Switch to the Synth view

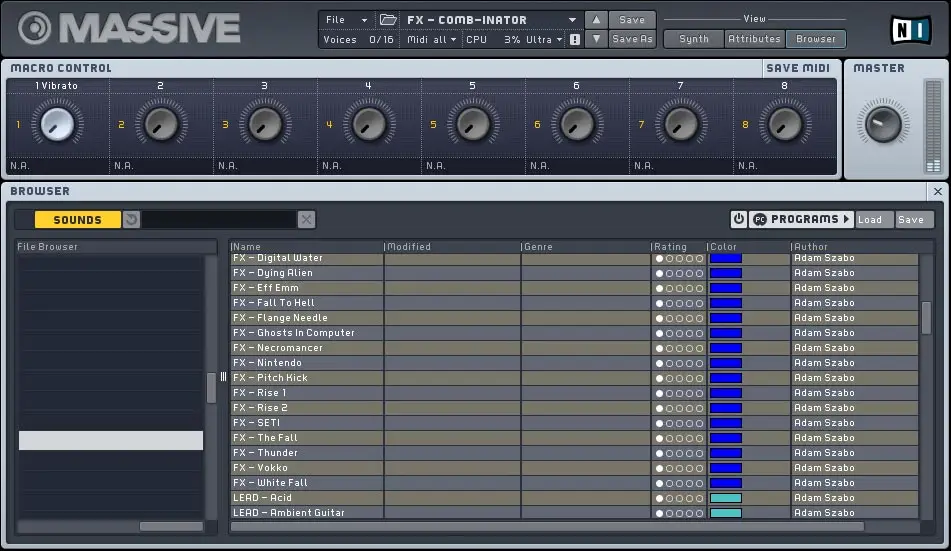(x=694, y=39)
